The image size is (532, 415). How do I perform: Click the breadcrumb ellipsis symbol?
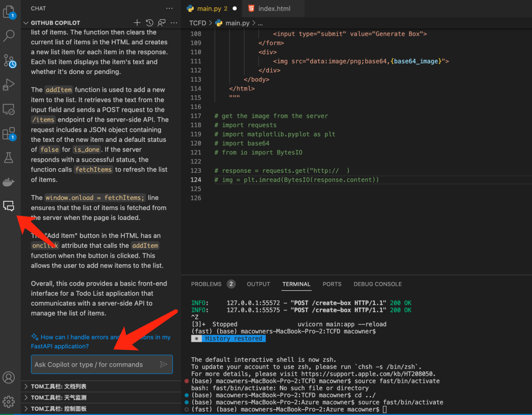tap(260, 23)
